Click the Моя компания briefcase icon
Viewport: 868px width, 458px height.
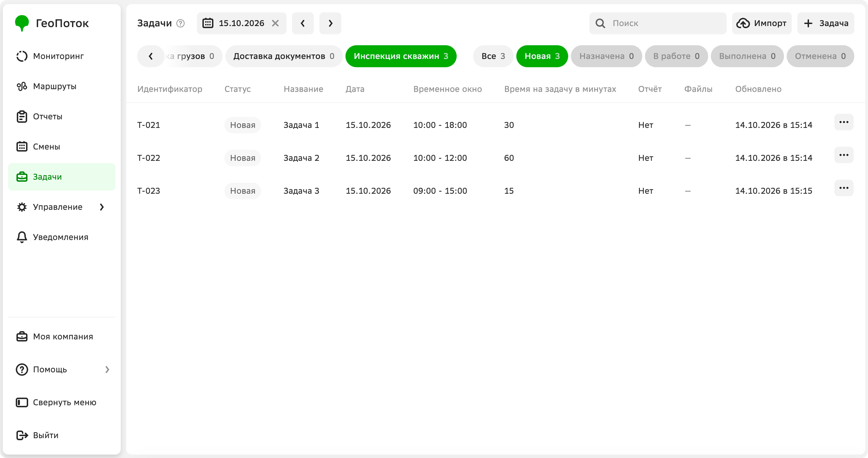point(22,336)
